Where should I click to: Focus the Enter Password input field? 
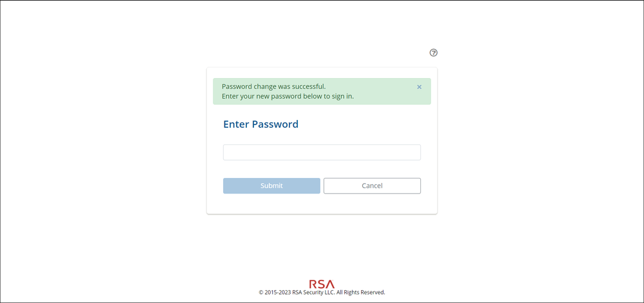click(322, 152)
